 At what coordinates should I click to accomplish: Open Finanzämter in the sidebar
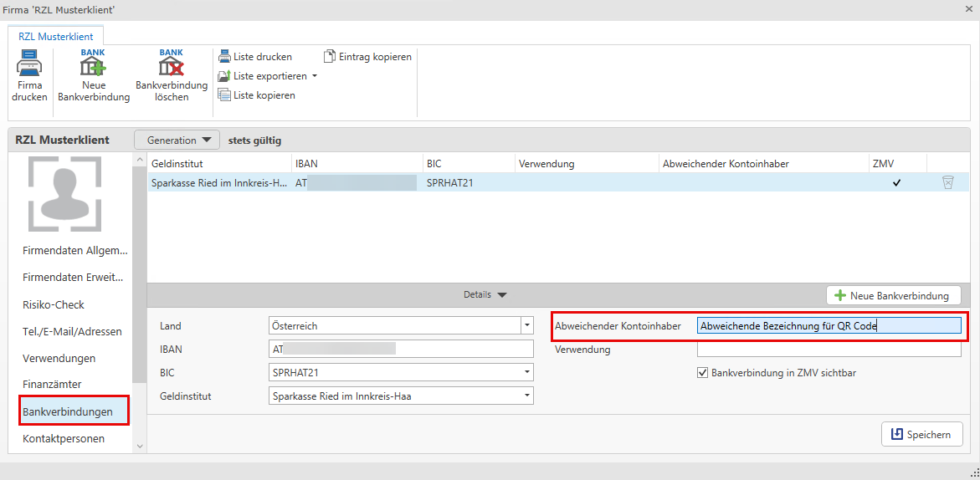pos(52,385)
